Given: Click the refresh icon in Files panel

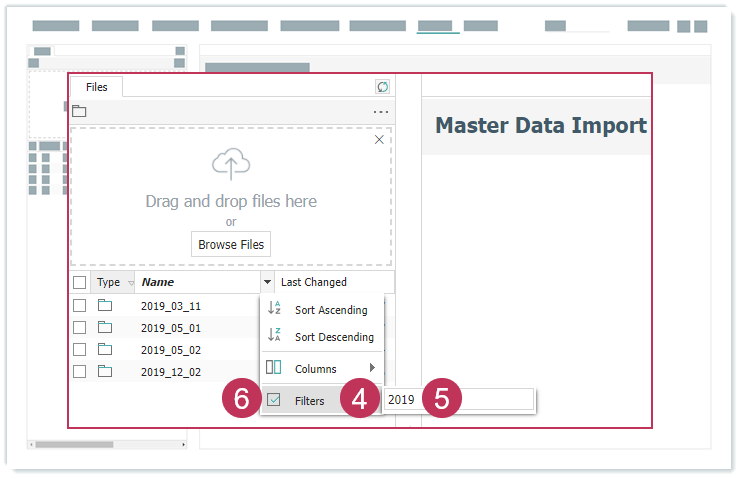Looking at the screenshot, I should [382, 88].
